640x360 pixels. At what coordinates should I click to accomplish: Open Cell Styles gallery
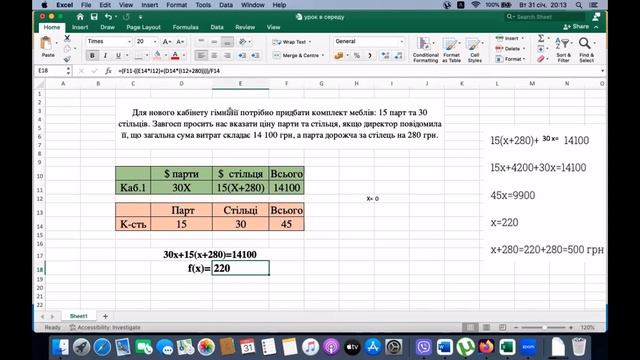coord(474,49)
